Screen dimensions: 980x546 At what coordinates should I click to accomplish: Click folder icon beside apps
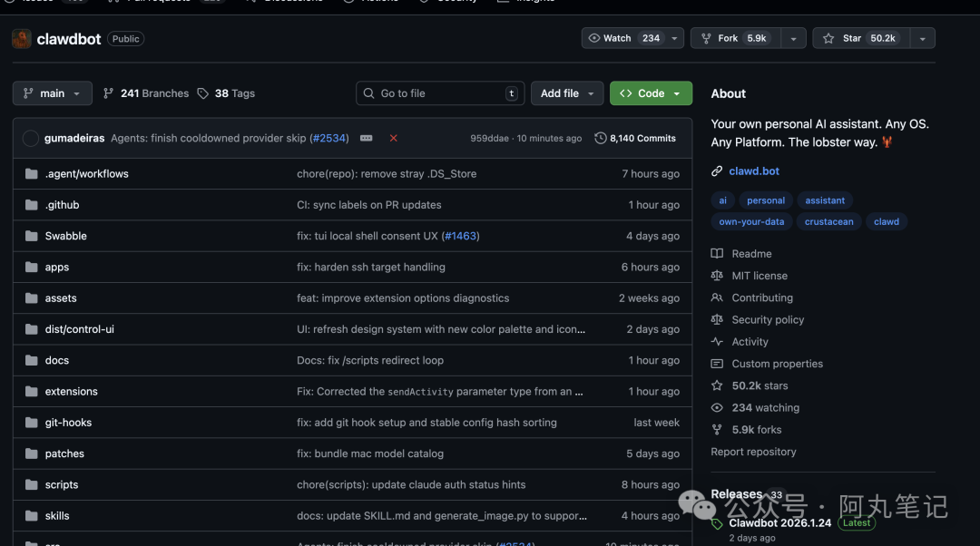tap(31, 268)
